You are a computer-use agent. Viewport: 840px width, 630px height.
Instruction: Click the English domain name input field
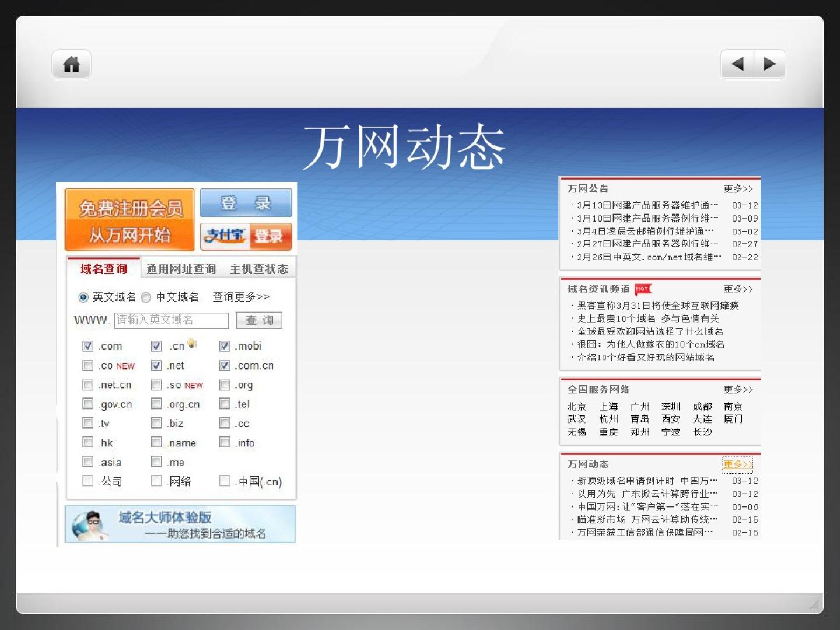tap(171, 320)
